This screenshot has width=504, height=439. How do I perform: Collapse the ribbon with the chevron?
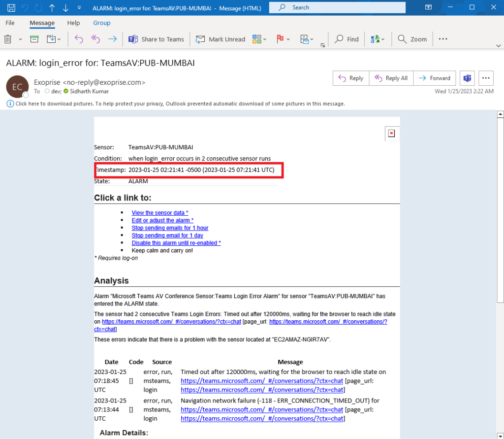498,46
